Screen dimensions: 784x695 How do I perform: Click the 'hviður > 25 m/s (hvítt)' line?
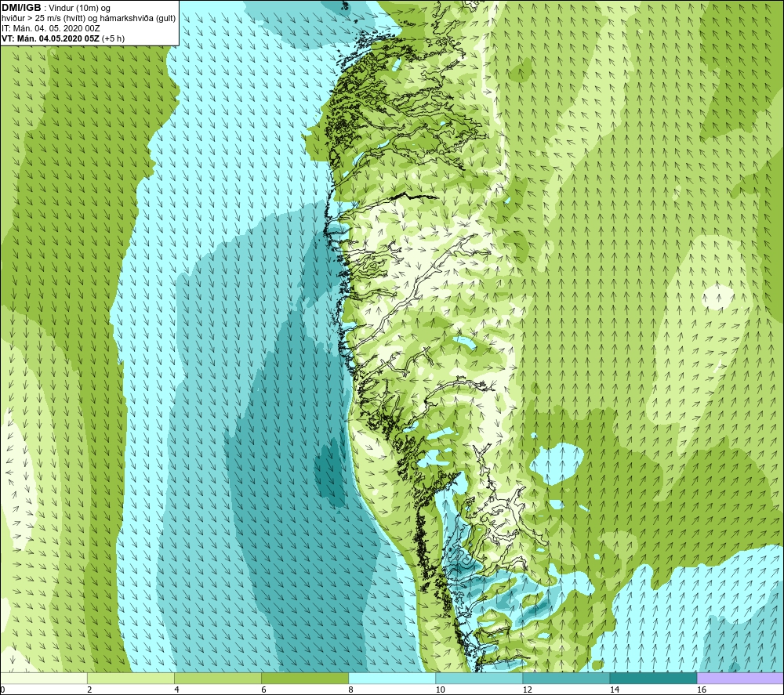point(89,19)
